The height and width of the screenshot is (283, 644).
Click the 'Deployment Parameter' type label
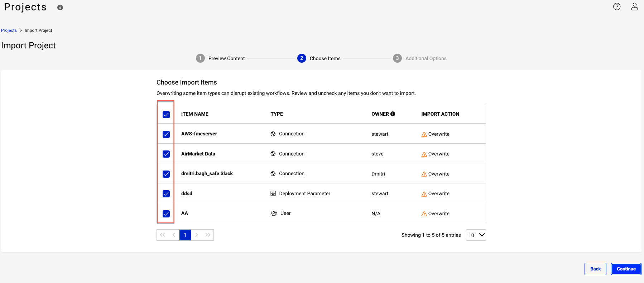(x=305, y=193)
